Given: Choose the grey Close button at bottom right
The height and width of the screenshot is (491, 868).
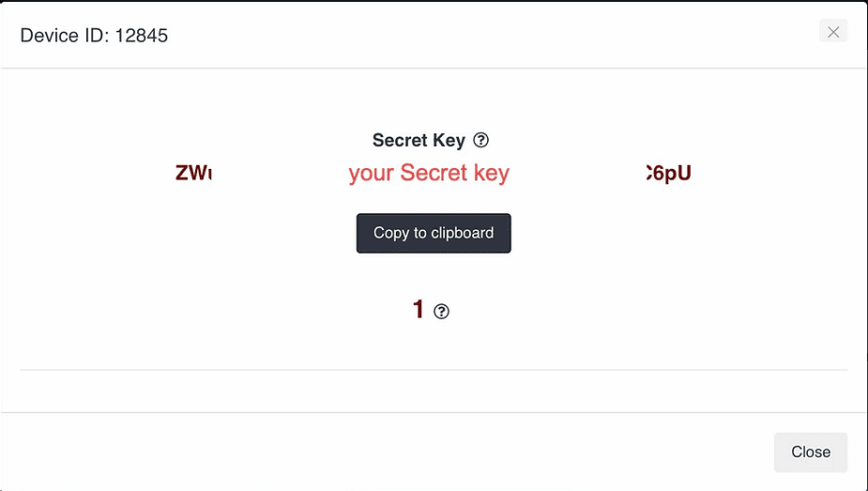Looking at the screenshot, I should 811,452.
